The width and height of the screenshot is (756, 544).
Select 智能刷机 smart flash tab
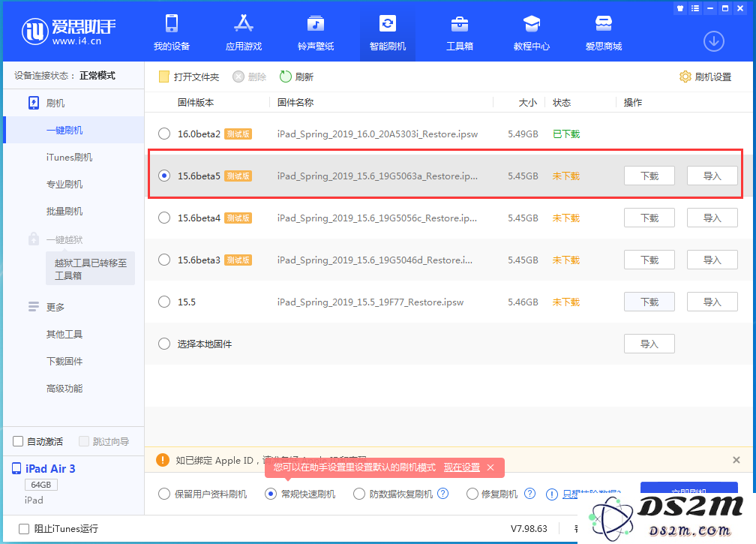click(388, 32)
